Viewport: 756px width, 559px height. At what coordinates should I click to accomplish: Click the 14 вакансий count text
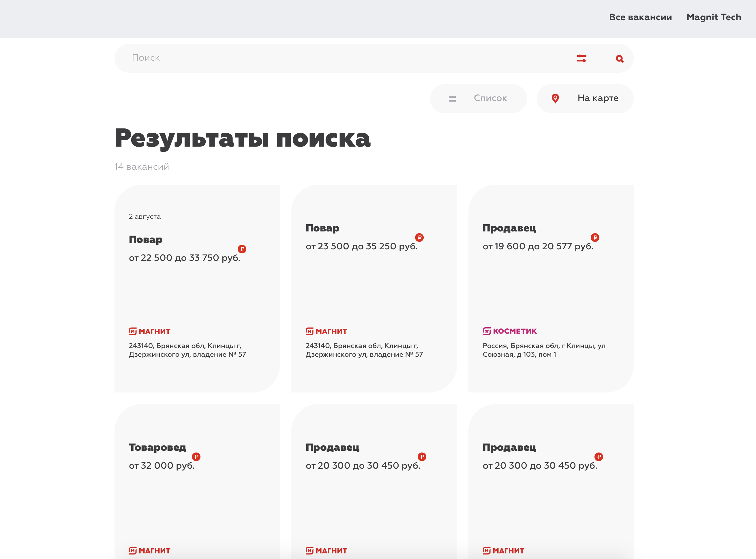click(x=142, y=167)
